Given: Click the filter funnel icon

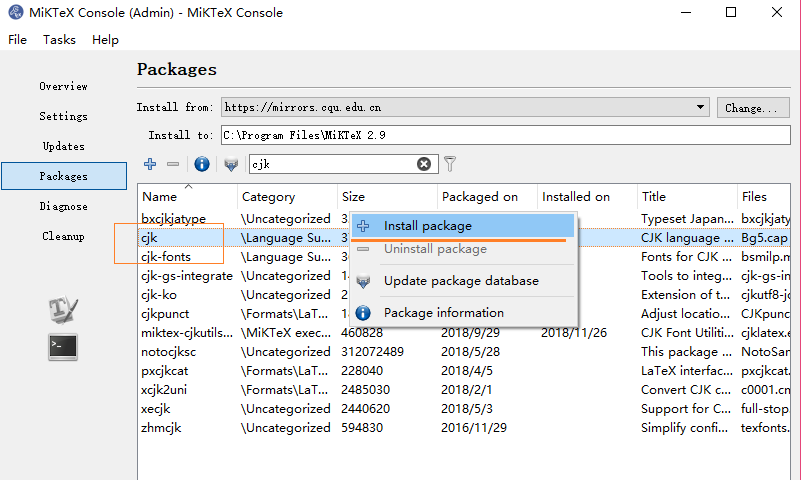Looking at the screenshot, I should [x=450, y=164].
